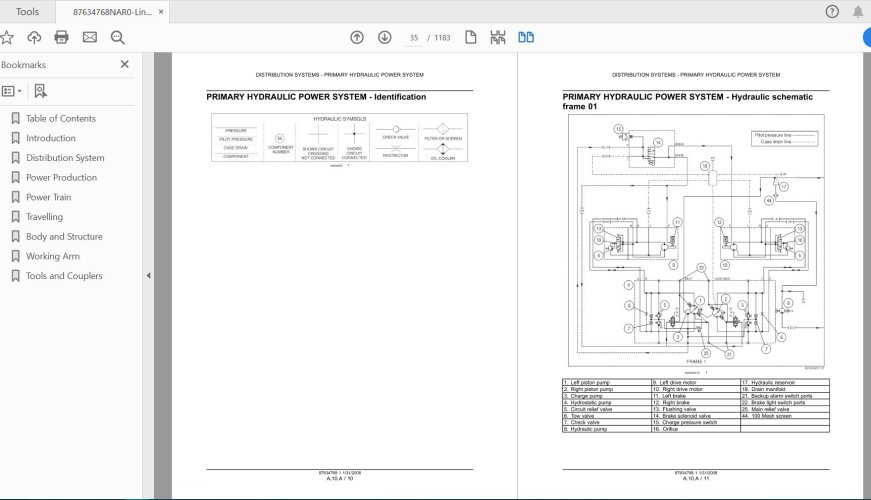Click the email envelope icon
The height and width of the screenshot is (500, 871).
click(x=90, y=38)
